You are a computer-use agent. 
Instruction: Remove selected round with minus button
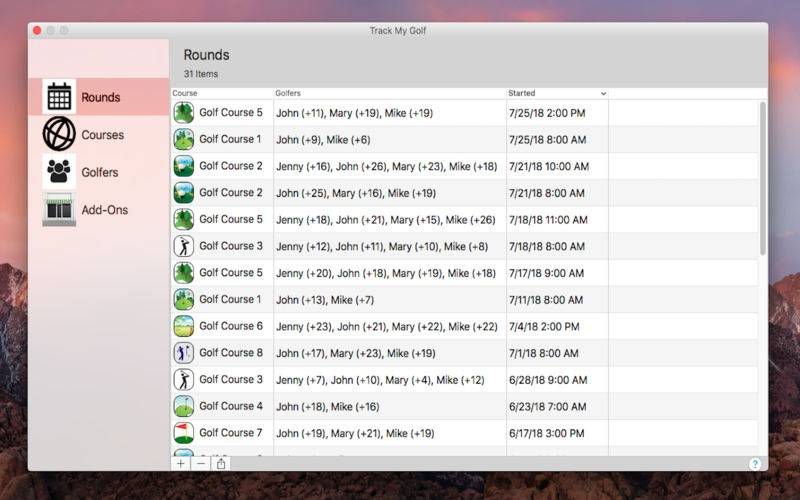(201, 463)
